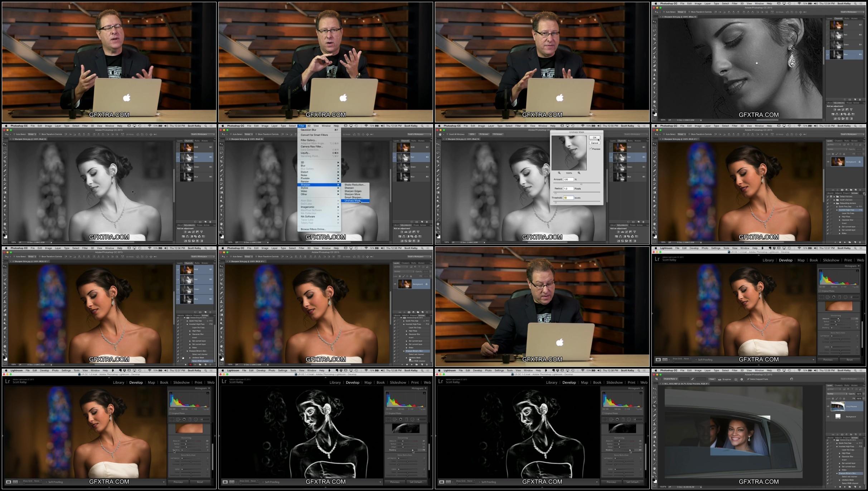Swap crop width and height icon
Screen dimensions: 868x491
[x=692, y=379]
